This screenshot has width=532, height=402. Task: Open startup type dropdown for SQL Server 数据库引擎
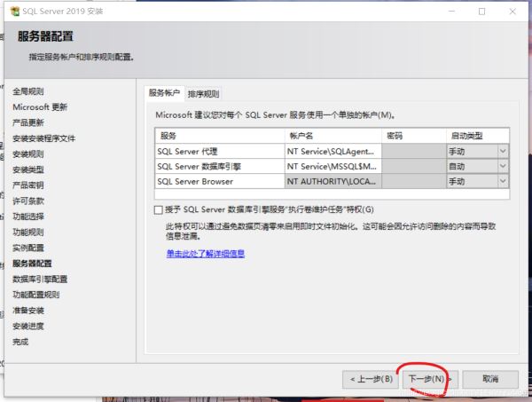[503, 166]
